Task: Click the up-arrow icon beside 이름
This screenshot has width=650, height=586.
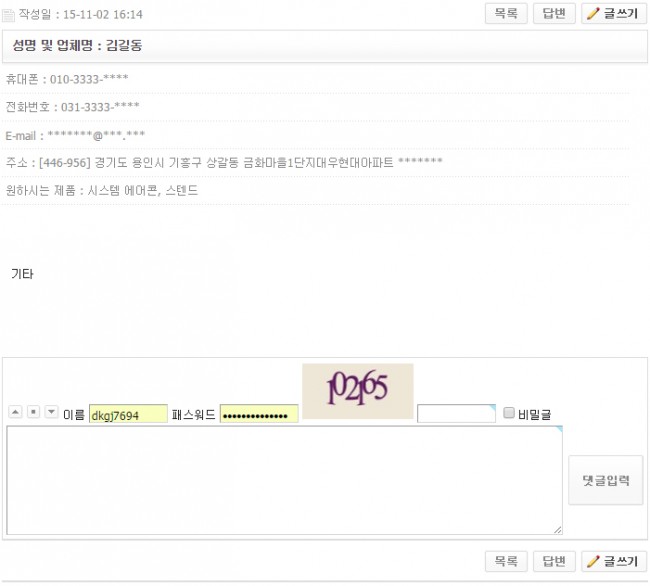Action: [15, 412]
